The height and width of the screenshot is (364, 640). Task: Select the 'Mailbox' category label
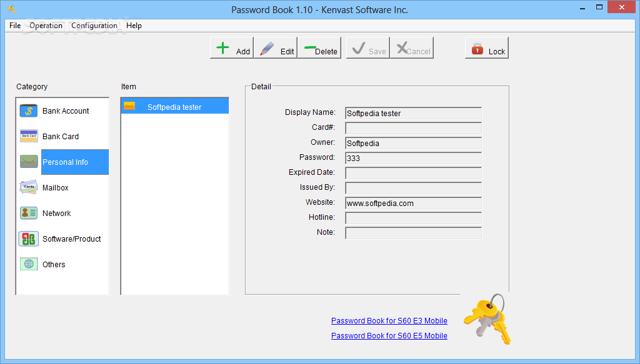[56, 188]
